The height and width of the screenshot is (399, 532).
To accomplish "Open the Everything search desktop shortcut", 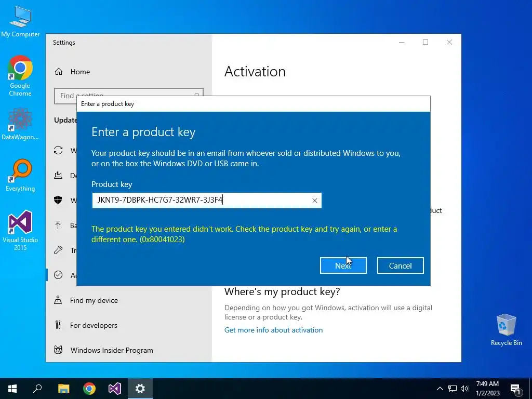I will [x=20, y=176].
